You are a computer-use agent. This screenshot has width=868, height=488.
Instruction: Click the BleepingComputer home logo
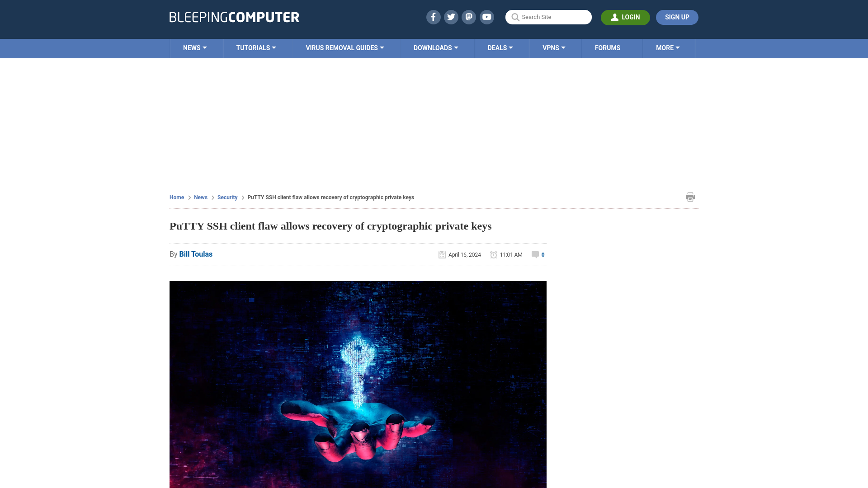(234, 17)
